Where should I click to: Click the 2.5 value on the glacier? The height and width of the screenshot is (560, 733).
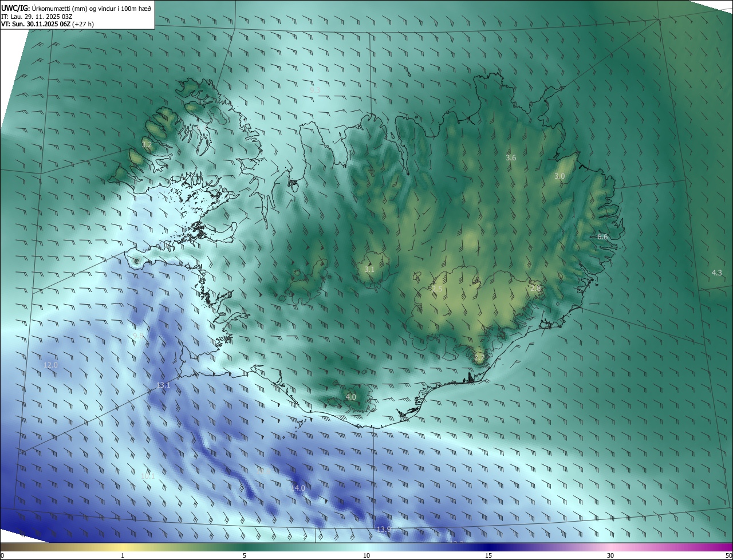436,289
